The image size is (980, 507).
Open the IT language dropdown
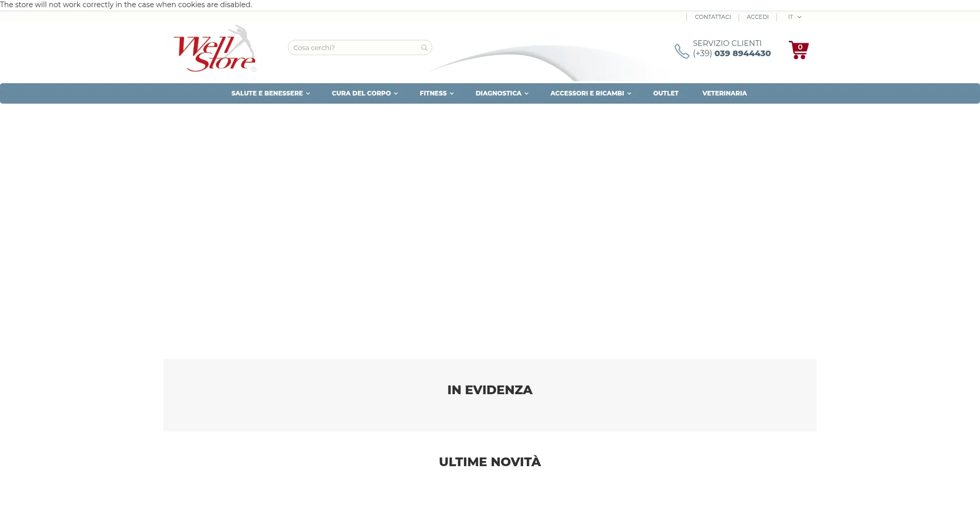(794, 17)
